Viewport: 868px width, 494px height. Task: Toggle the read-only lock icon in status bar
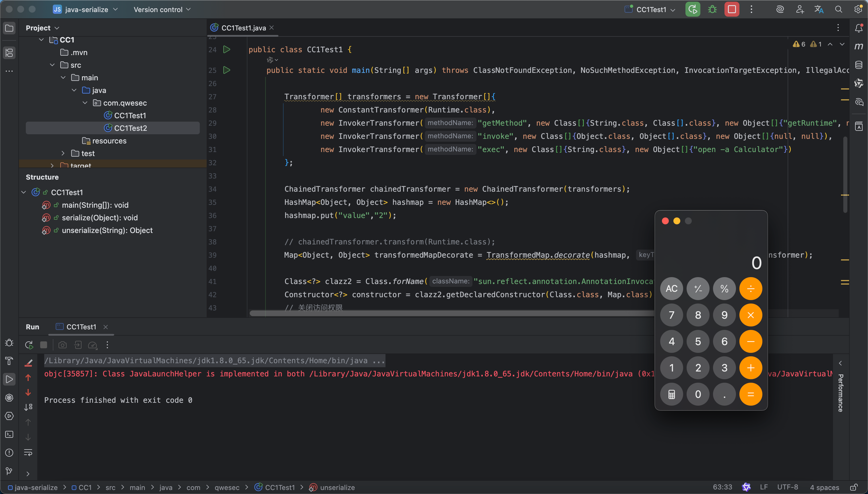click(x=854, y=488)
